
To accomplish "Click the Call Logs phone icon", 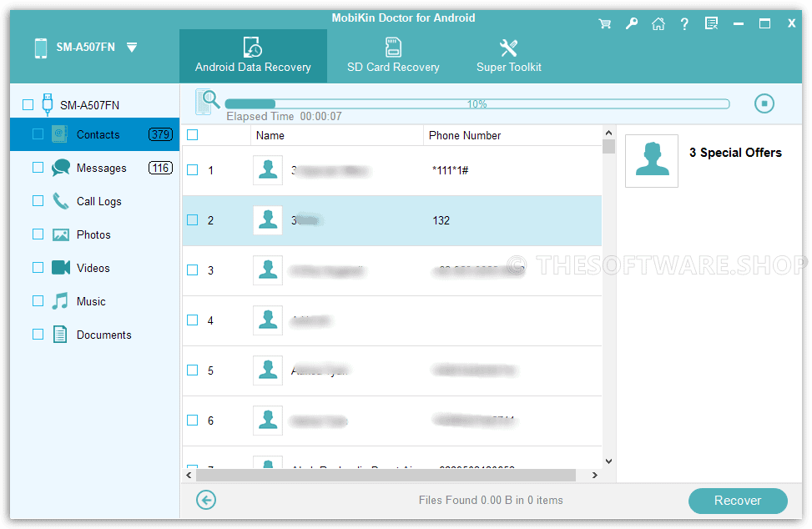I will pos(60,201).
